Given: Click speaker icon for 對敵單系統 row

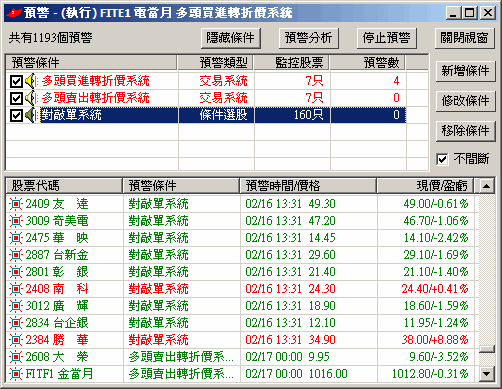Looking at the screenshot, I should 31,115.
